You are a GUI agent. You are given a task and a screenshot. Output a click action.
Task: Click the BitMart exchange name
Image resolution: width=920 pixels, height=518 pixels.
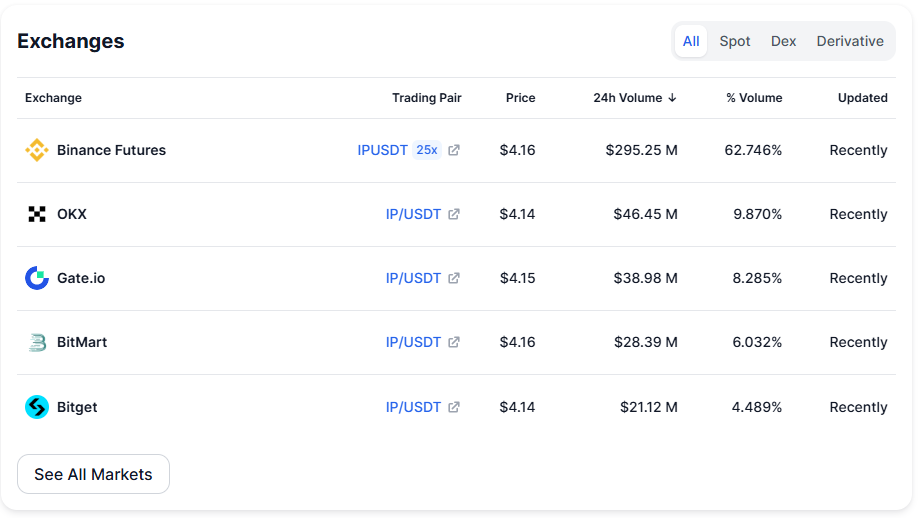82,342
